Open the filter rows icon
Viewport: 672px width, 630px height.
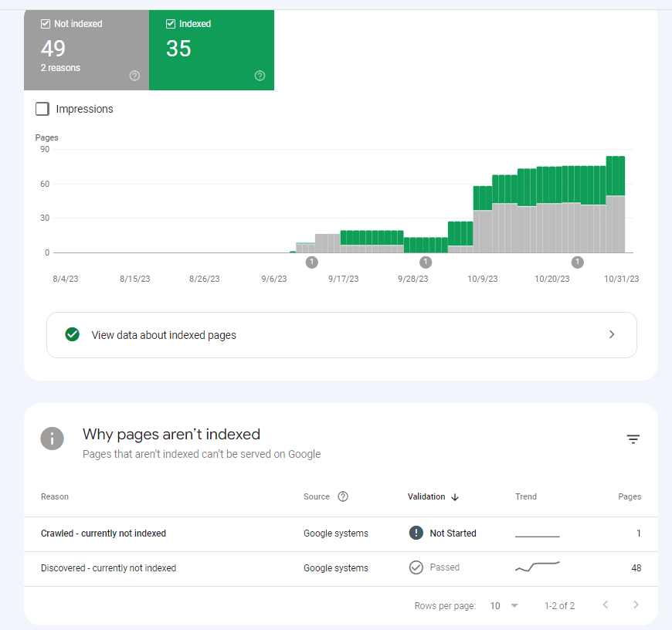(x=633, y=439)
